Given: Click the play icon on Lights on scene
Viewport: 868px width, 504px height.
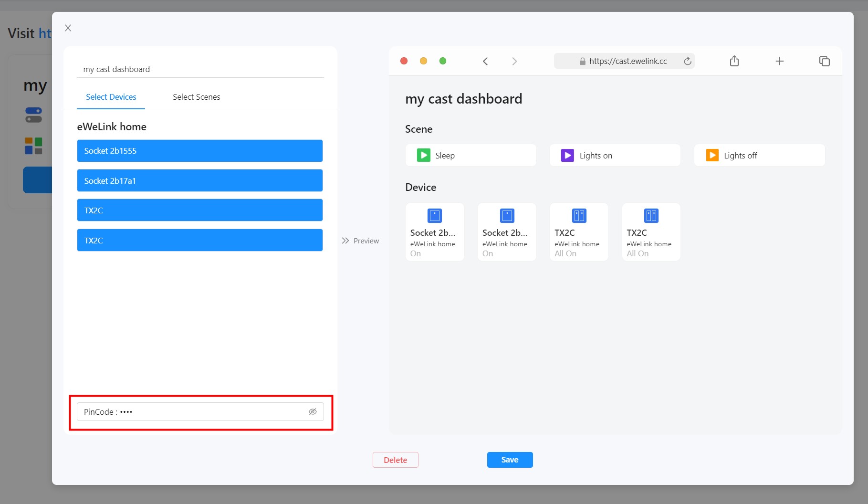Looking at the screenshot, I should pyautogui.click(x=566, y=155).
